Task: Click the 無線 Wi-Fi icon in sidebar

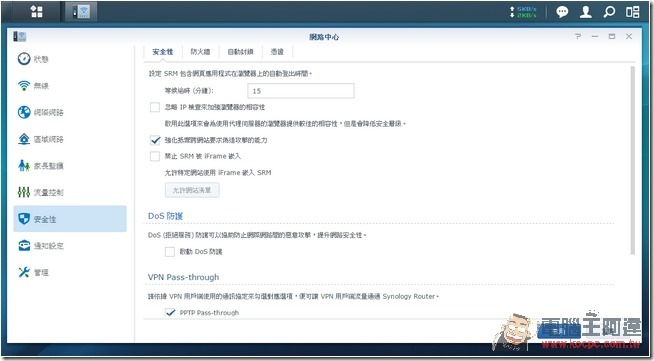Action: point(24,85)
